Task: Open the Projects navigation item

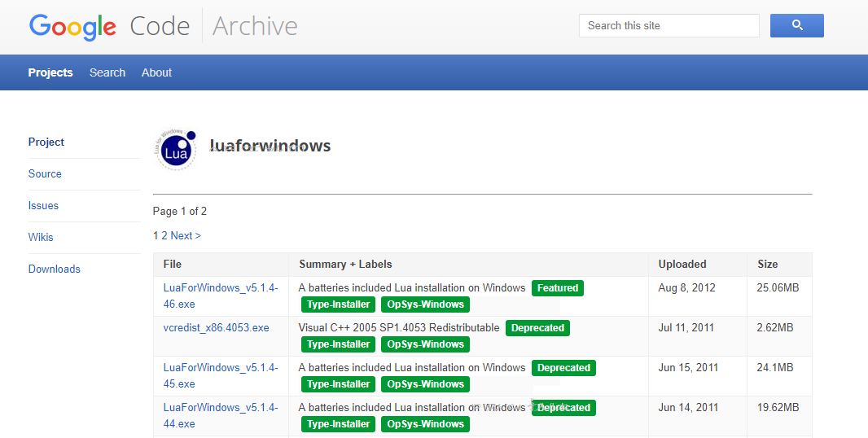Action: [50, 72]
